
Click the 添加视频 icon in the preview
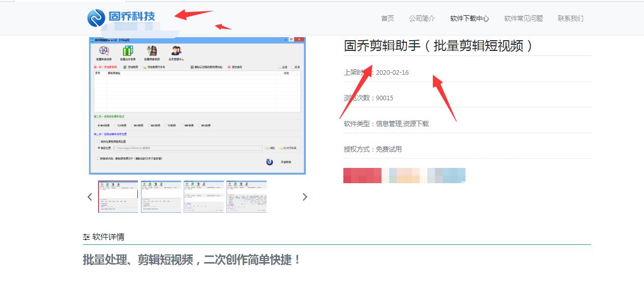pos(125,67)
